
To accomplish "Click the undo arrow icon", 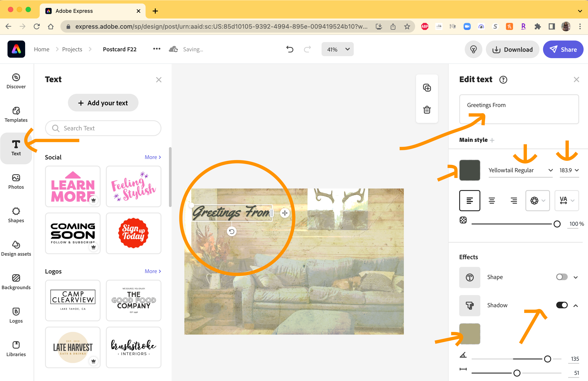I will [290, 49].
